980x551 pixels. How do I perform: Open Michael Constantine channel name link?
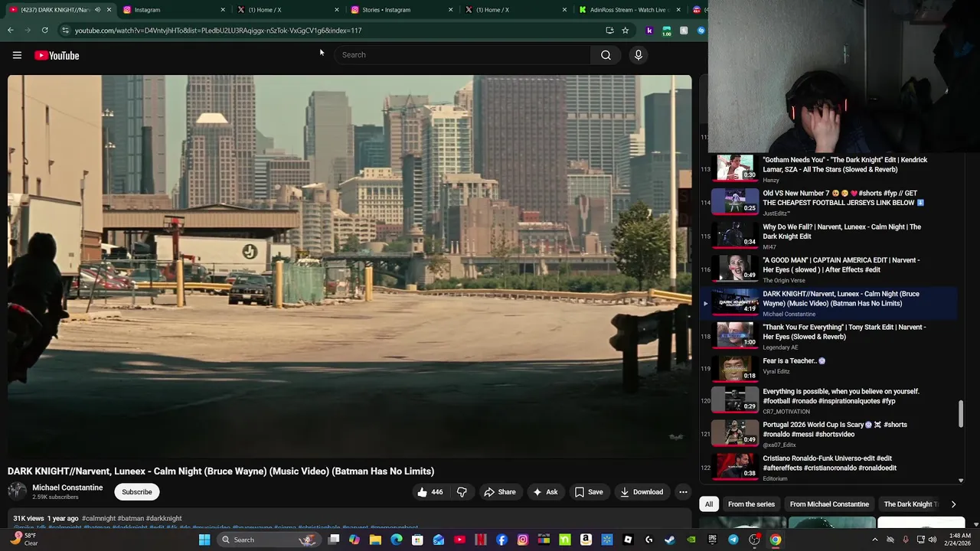point(67,487)
